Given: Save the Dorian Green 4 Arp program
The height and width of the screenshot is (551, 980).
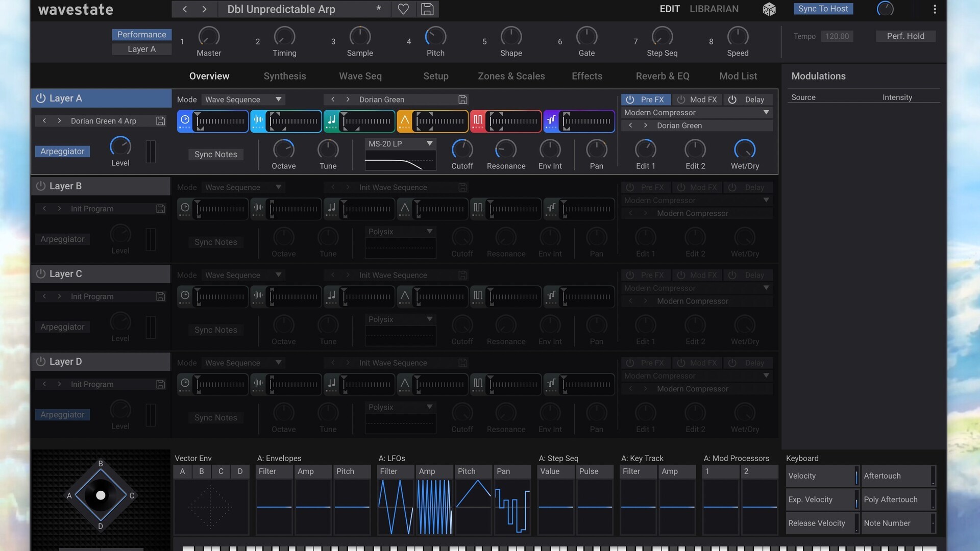Looking at the screenshot, I should [160, 121].
